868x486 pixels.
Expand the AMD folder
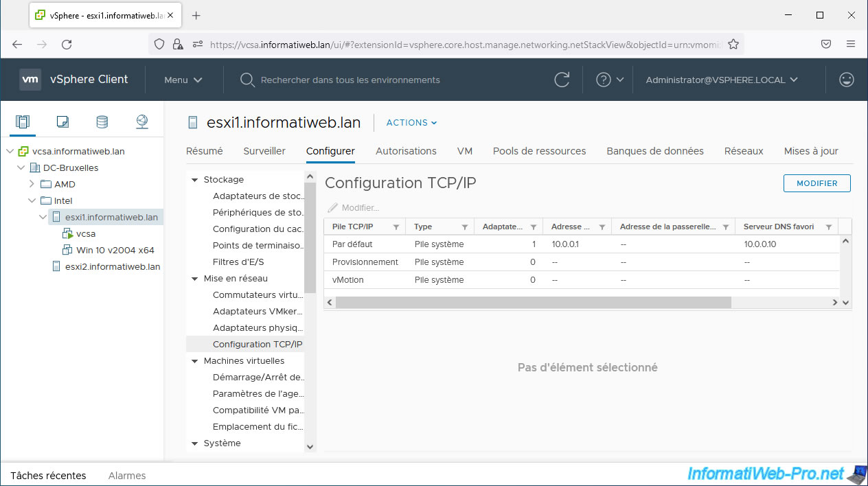point(32,185)
